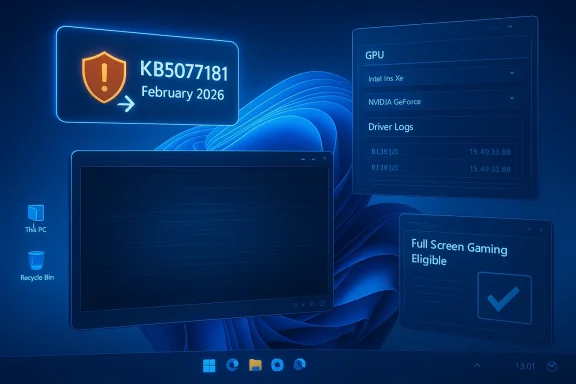Select the second driver log row
This screenshot has height=384, width=576.
[441, 169]
